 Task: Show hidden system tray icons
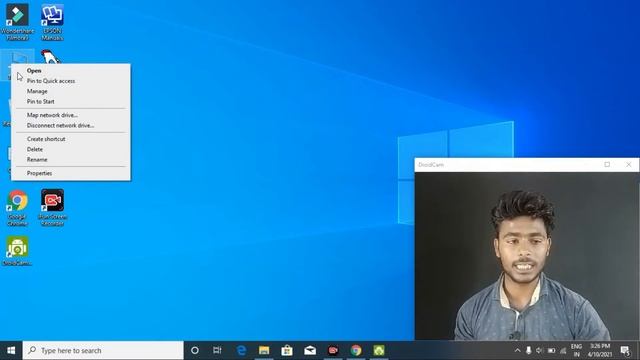coord(517,350)
